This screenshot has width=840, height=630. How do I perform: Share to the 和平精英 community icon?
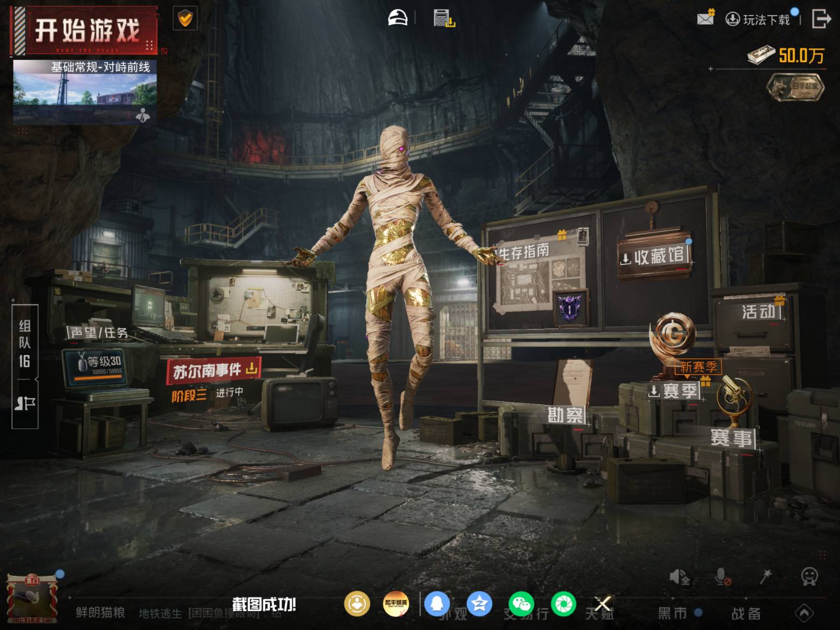[x=396, y=604]
